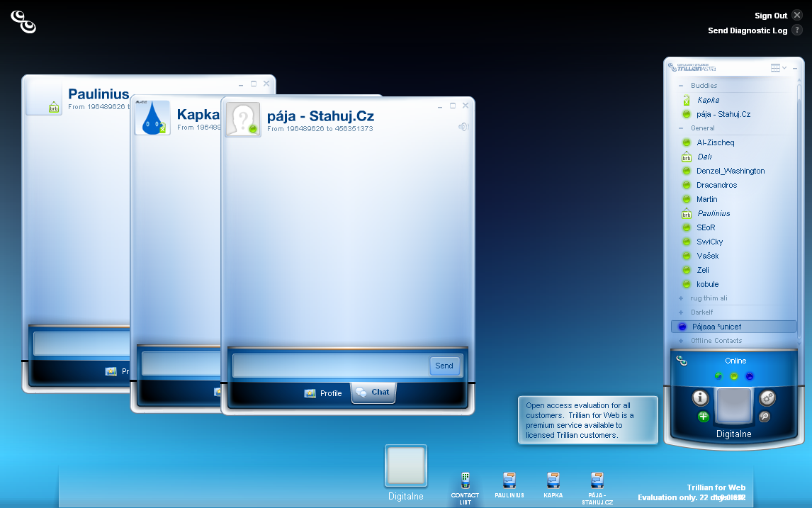Click the message input field in pája chat window
Screen dimensions: 812x508
331,366
